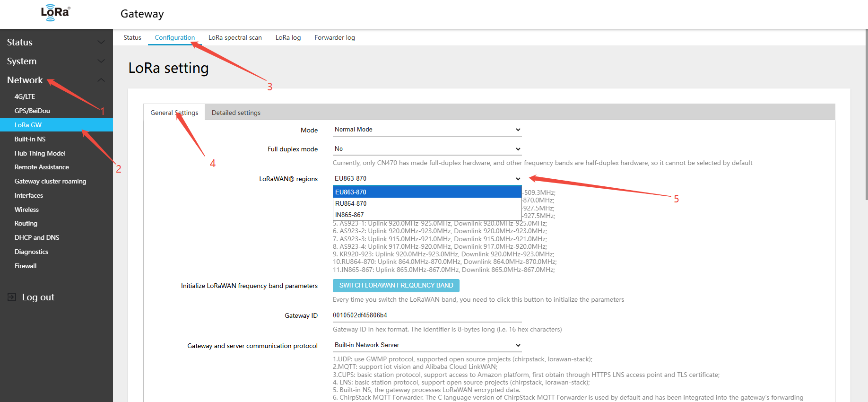Navigate to Built-in NS page
Viewport: 868px width, 402px height.
pyautogui.click(x=30, y=139)
